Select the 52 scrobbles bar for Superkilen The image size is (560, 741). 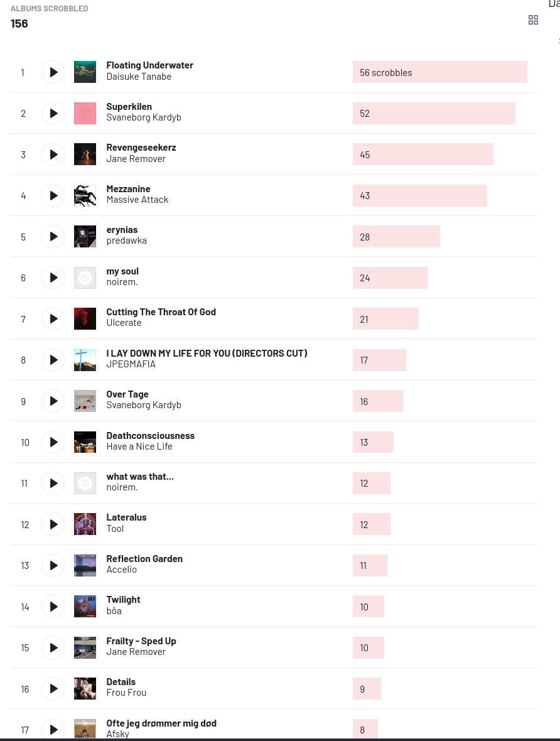coord(434,114)
